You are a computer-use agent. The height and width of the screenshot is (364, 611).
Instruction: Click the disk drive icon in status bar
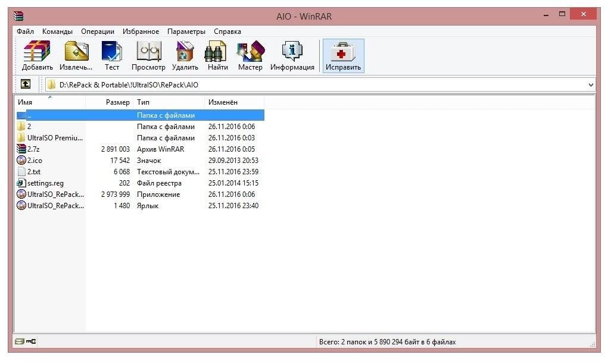(19, 342)
